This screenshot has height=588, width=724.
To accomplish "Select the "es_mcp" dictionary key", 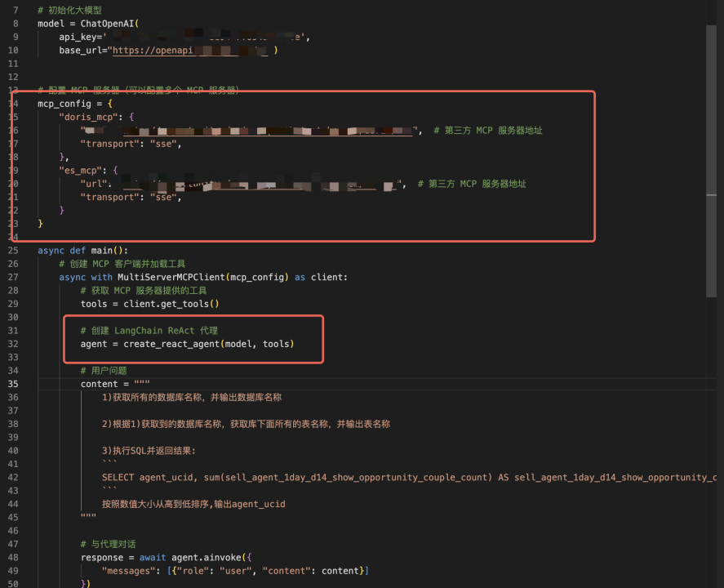I will [x=83, y=171].
